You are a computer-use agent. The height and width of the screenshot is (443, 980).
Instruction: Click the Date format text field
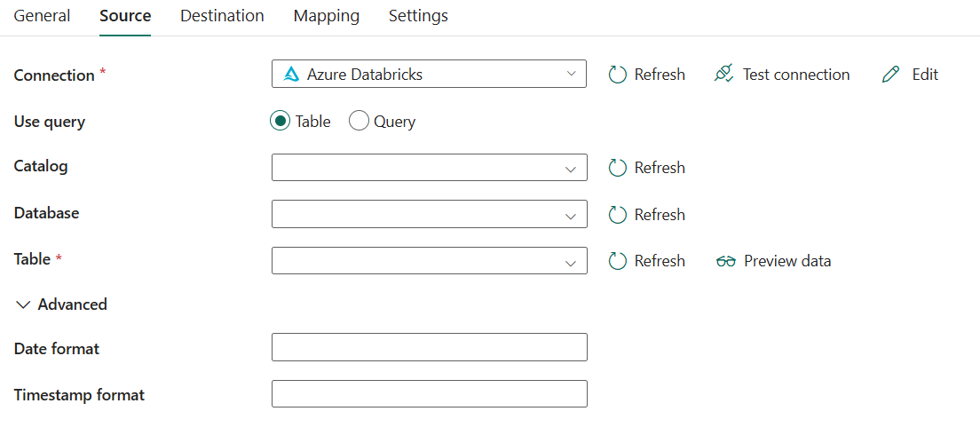coord(430,347)
